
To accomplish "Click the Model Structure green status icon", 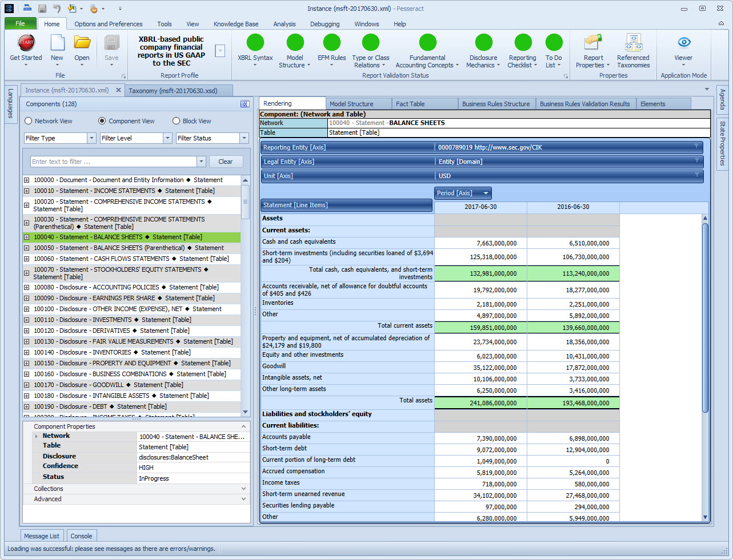I will coord(295,42).
